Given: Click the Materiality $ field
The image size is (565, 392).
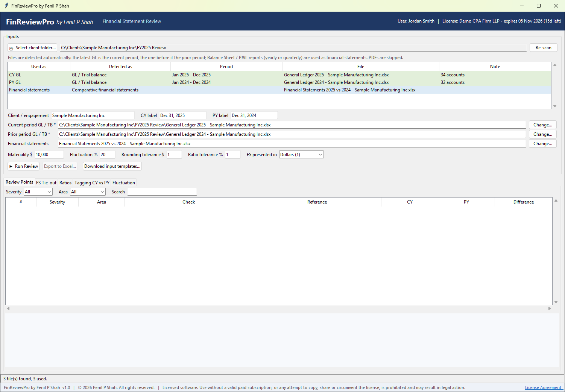Looking at the screenshot, I should click(x=49, y=155).
